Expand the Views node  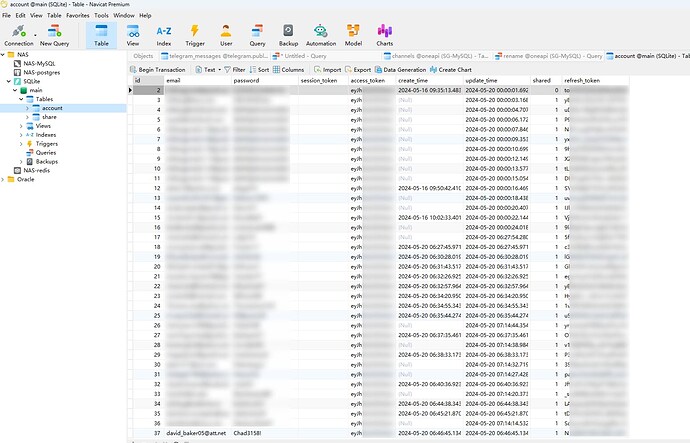[x=21, y=126]
